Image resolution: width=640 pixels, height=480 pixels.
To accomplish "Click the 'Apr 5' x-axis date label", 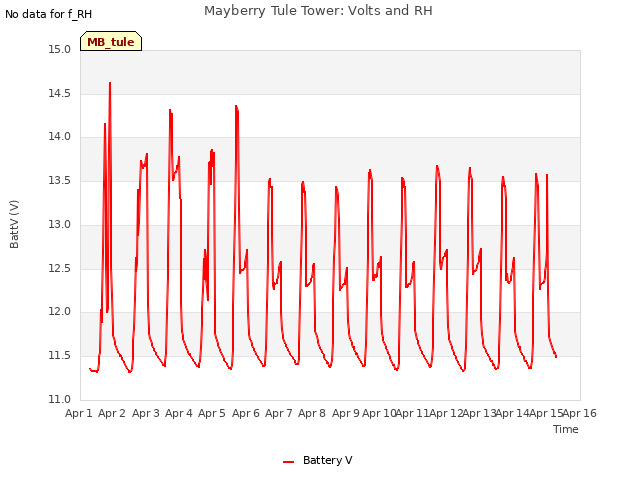I will 212,413.
